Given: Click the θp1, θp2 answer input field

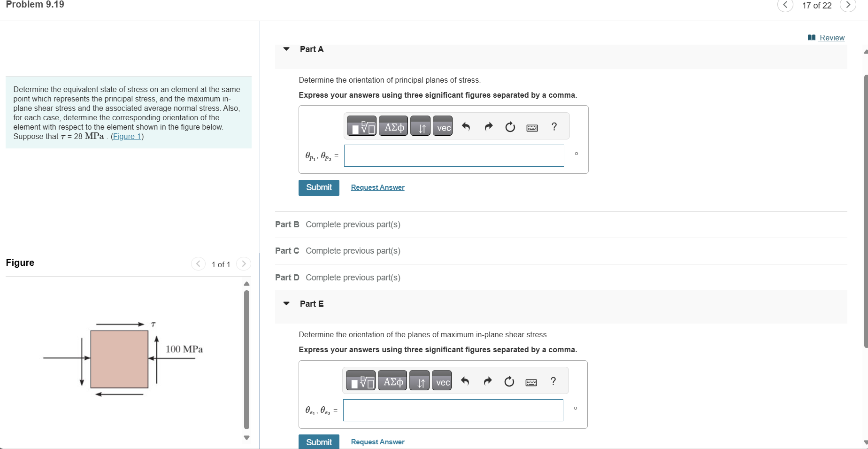Looking at the screenshot, I should [x=454, y=155].
